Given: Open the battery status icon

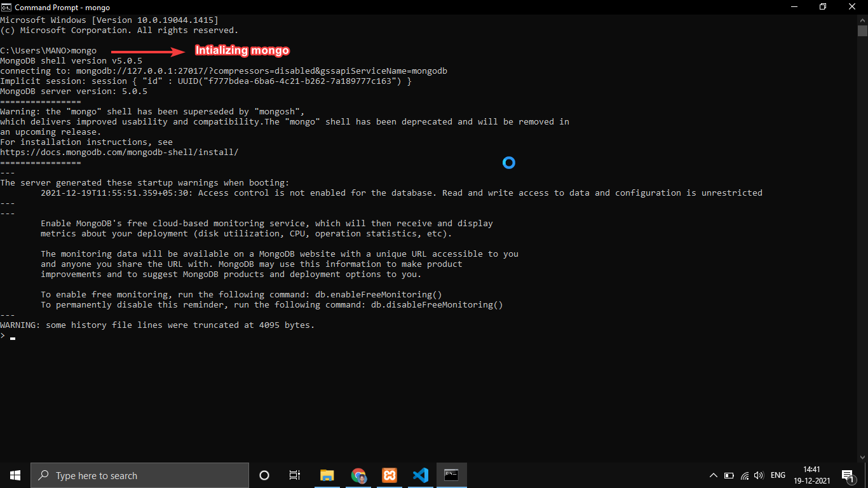Looking at the screenshot, I should pos(729,475).
